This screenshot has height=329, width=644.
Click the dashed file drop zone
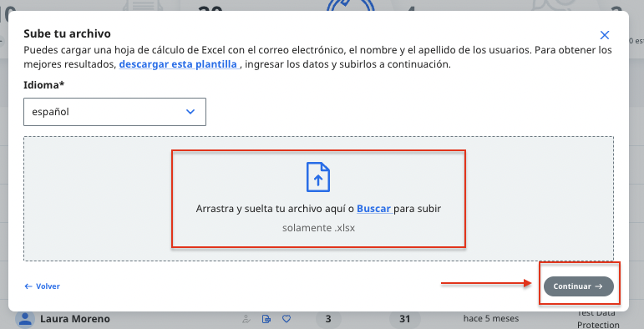pos(318,199)
